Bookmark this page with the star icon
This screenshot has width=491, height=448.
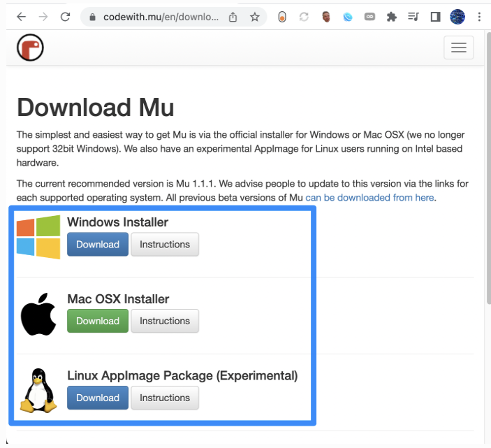coord(255,17)
